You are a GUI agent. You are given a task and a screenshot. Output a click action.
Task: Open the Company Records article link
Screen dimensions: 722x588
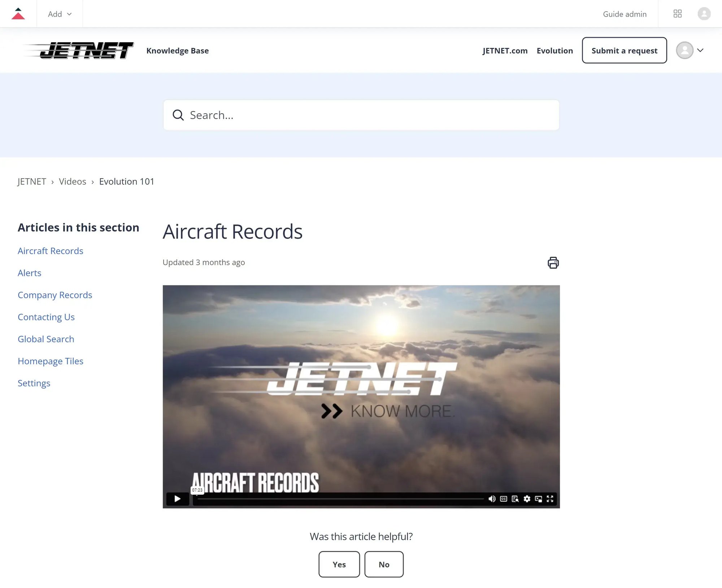[x=55, y=295]
